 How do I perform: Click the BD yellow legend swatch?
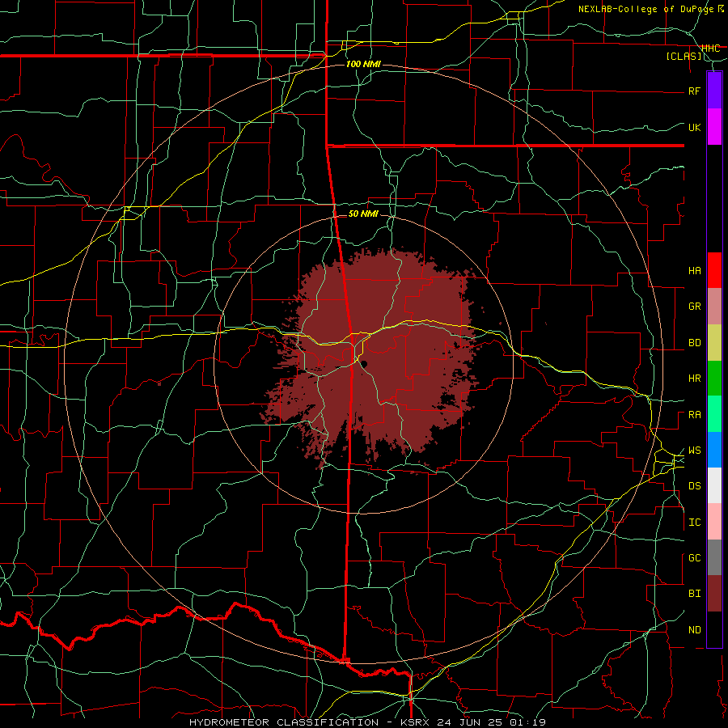pos(714,343)
